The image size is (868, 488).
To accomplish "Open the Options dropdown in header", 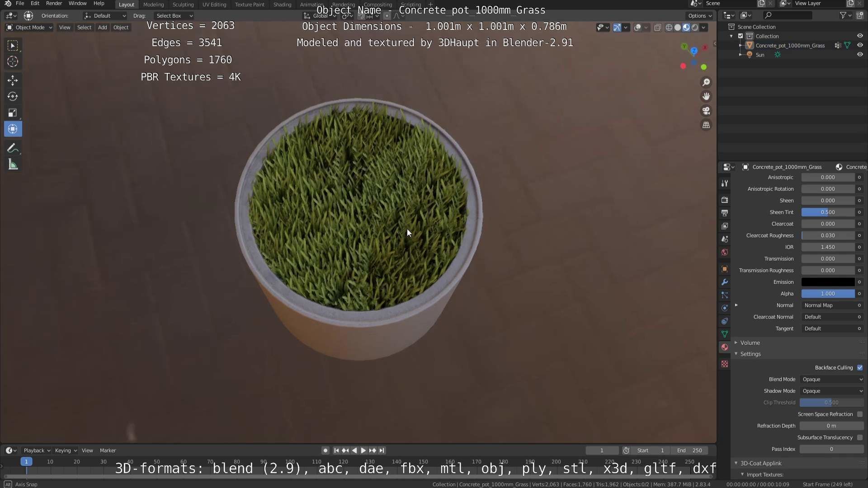I will pyautogui.click(x=700, y=16).
